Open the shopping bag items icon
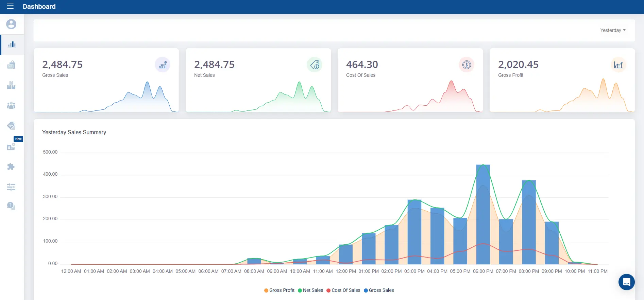The image size is (644, 300). click(11, 65)
